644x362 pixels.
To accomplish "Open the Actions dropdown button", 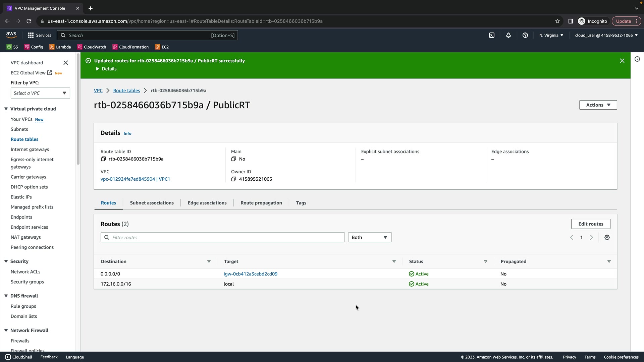I will point(598,105).
